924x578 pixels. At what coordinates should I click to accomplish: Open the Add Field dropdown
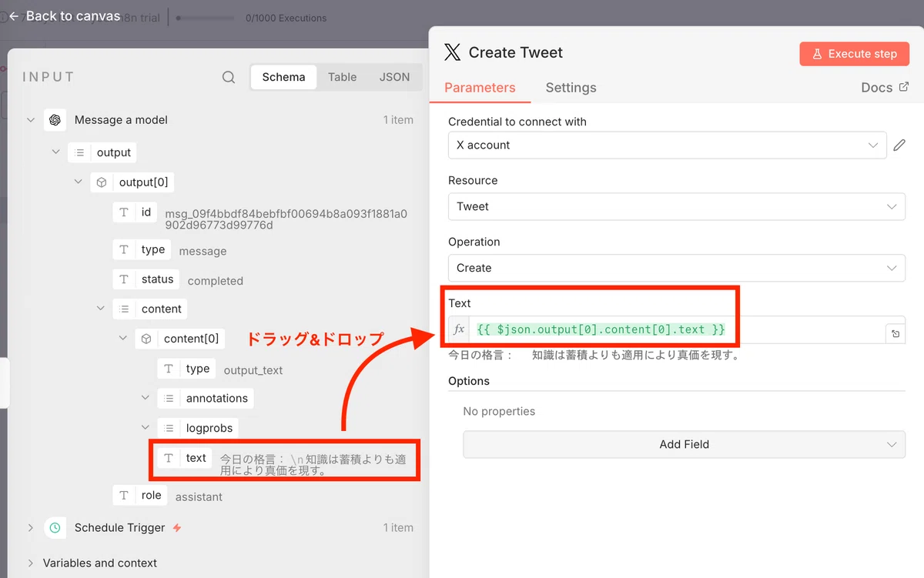point(684,444)
